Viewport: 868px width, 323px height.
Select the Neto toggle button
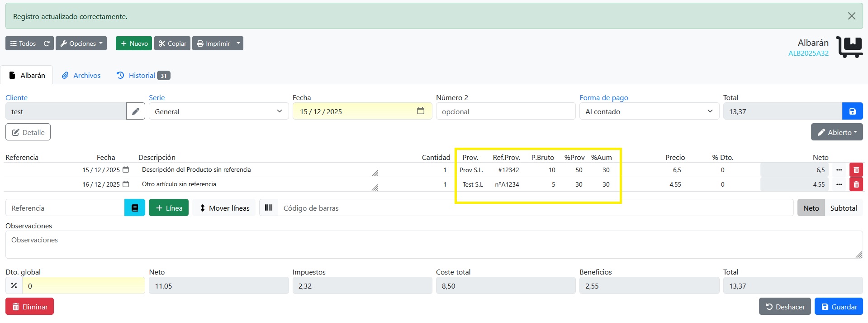coord(811,208)
